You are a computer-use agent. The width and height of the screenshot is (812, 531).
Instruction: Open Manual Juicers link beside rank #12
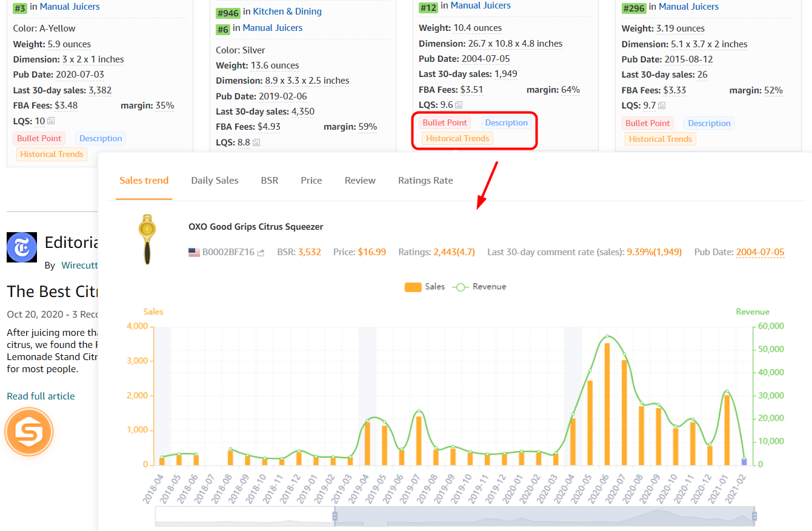(481, 5)
